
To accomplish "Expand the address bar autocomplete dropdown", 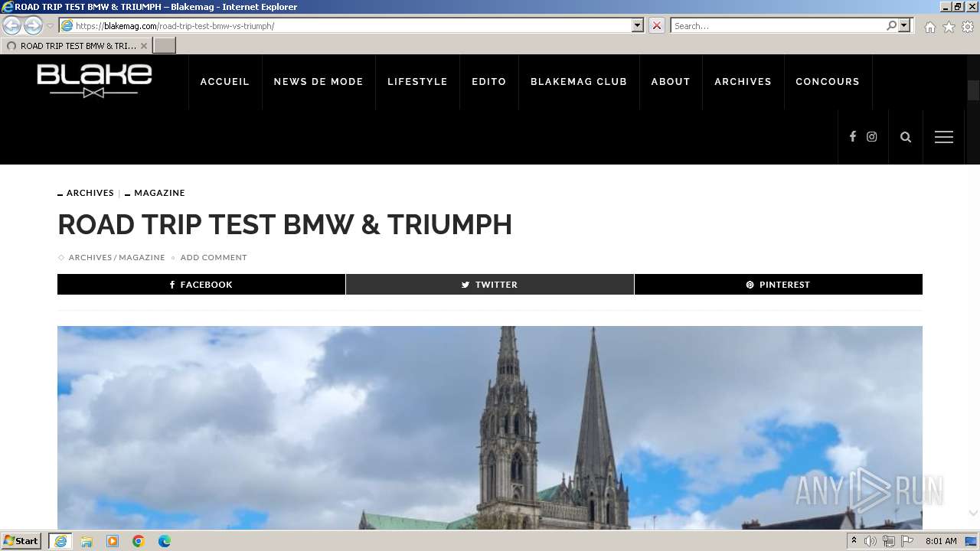I will (638, 25).
